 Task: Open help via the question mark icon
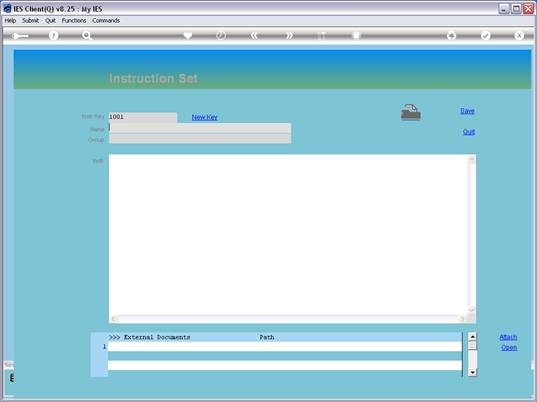(x=53, y=36)
